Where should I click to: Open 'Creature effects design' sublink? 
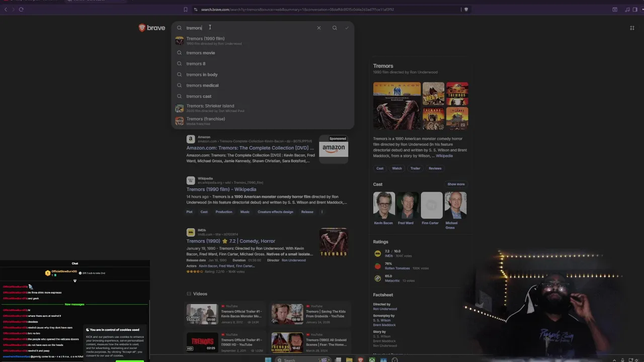[275, 212]
